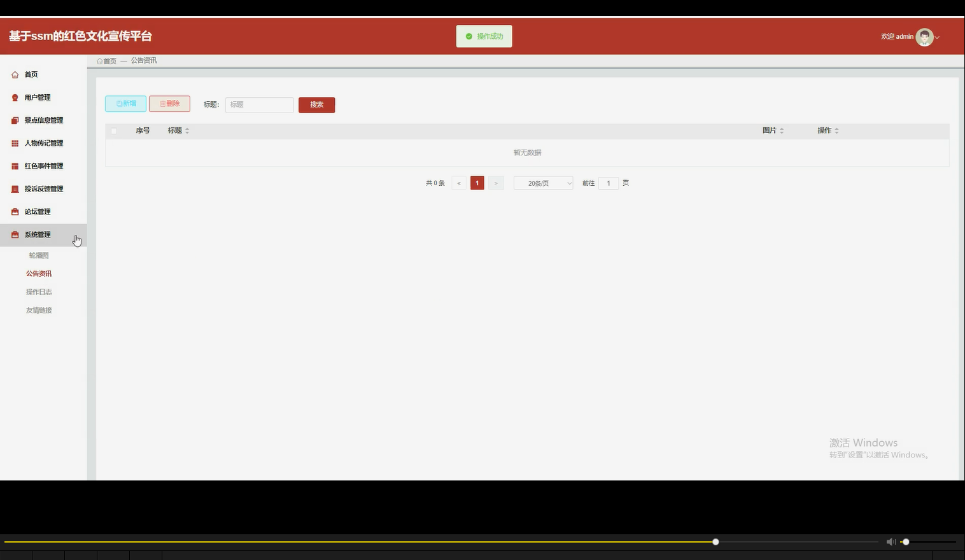965x560 pixels.
Task: Go to previous page arrow
Action: tap(459, 183)
